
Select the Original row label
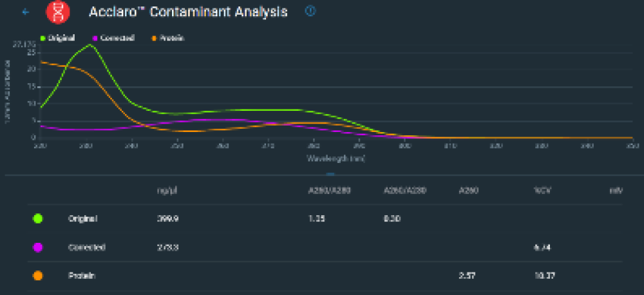tap(82, 218)
